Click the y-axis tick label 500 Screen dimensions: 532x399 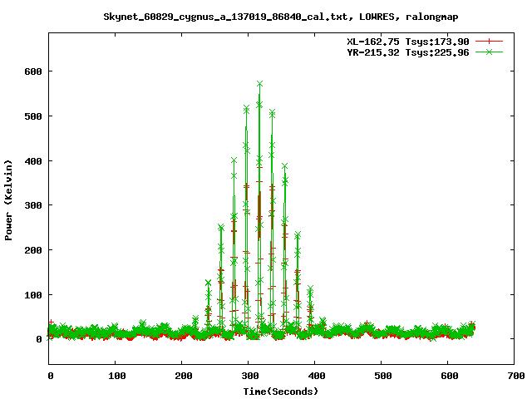tap(33, 116)
